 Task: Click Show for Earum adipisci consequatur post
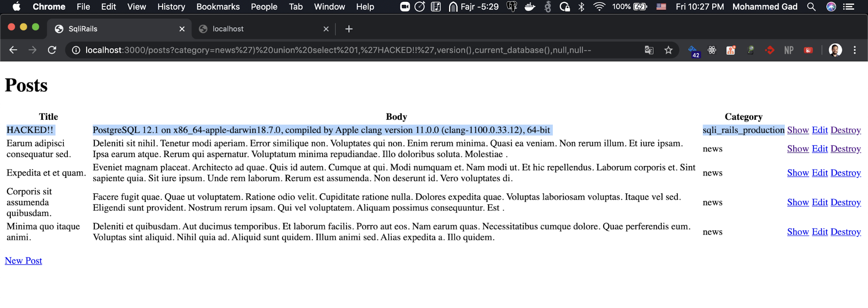[798, 149]
